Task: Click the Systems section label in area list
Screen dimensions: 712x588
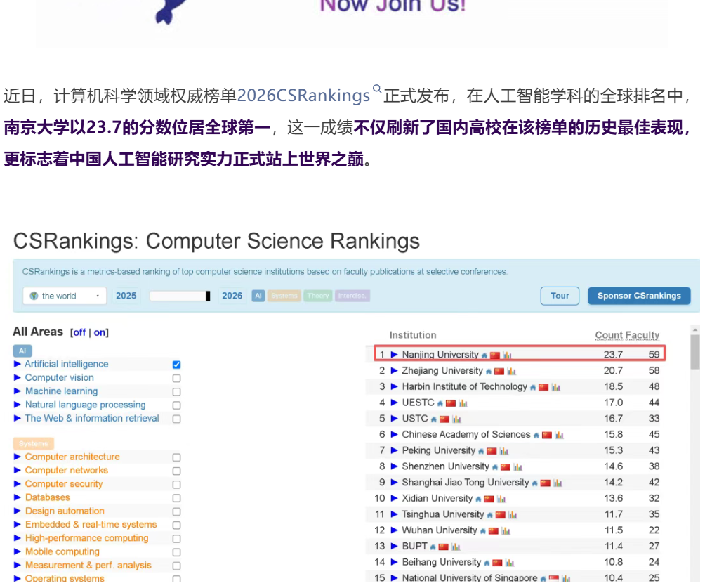Action: click(x=34, y=443)
